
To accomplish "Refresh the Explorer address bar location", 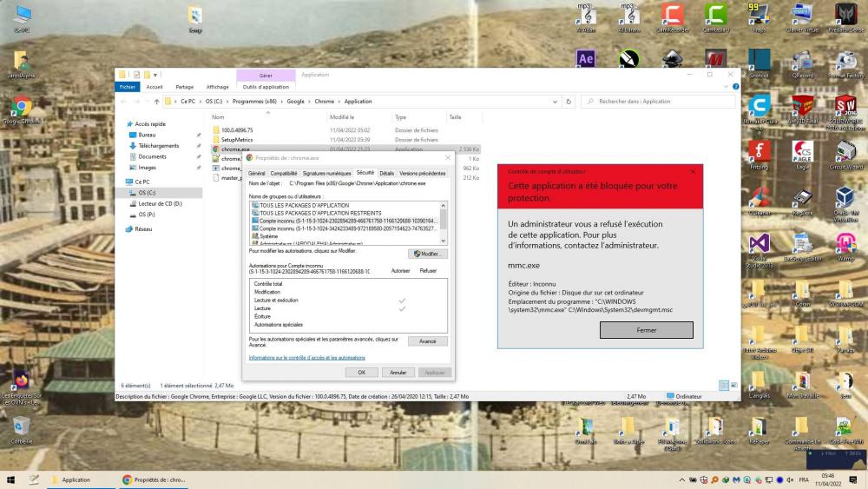I will [569, 101].
